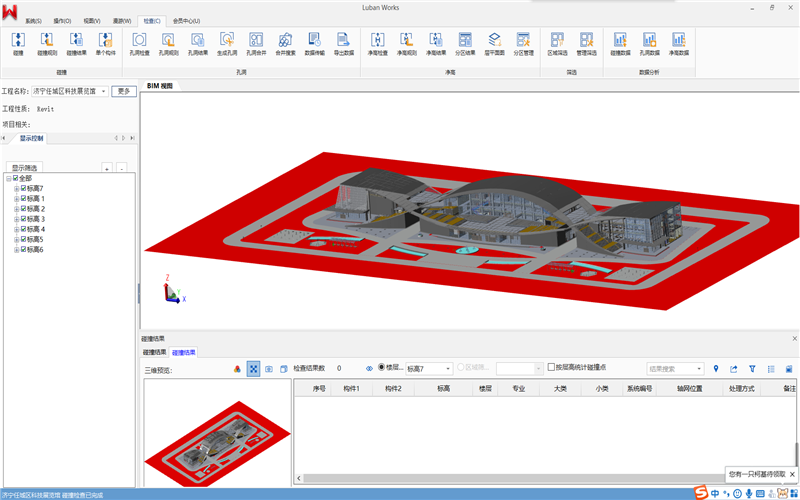
Task: Open the 视图(V) menu
Action: click(x=92, y=21)
